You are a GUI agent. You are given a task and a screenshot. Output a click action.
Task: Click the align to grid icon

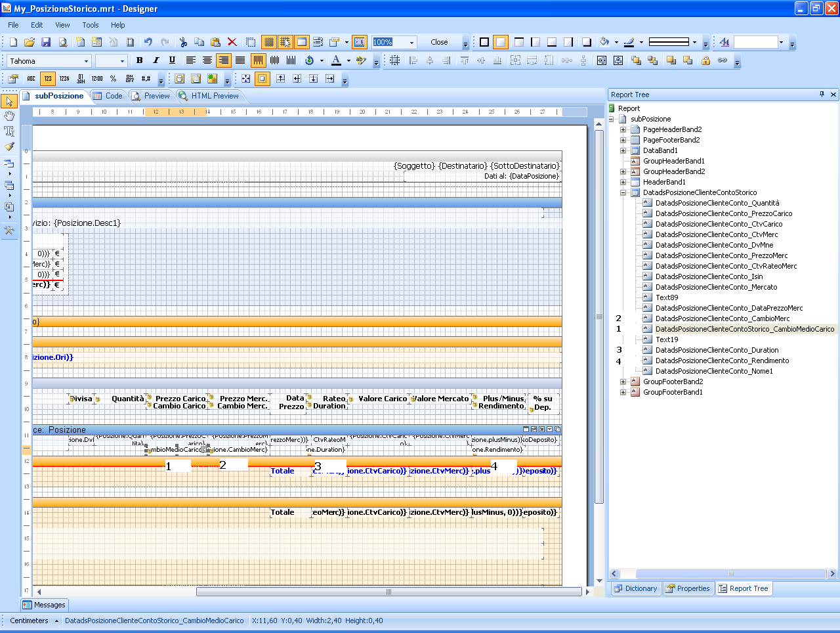coord(394,60)
